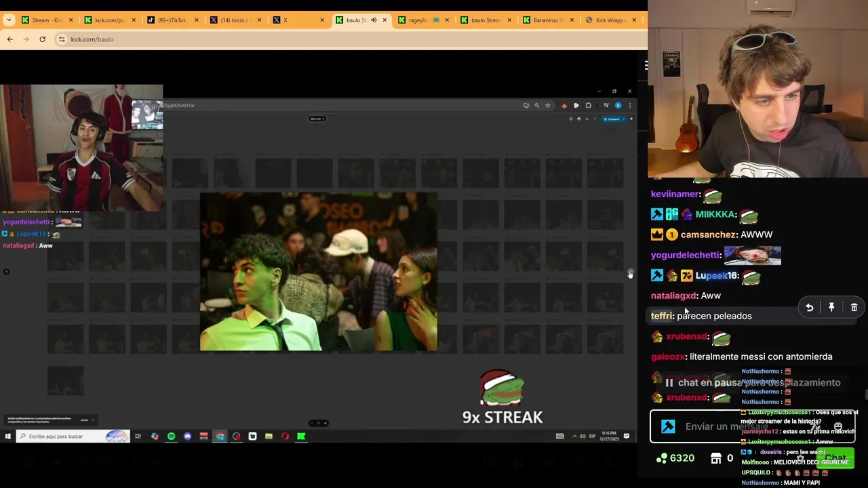This screenshot has height=488, width=868.
Task: Open yogurdelechetti's user card
Action: 685,255
